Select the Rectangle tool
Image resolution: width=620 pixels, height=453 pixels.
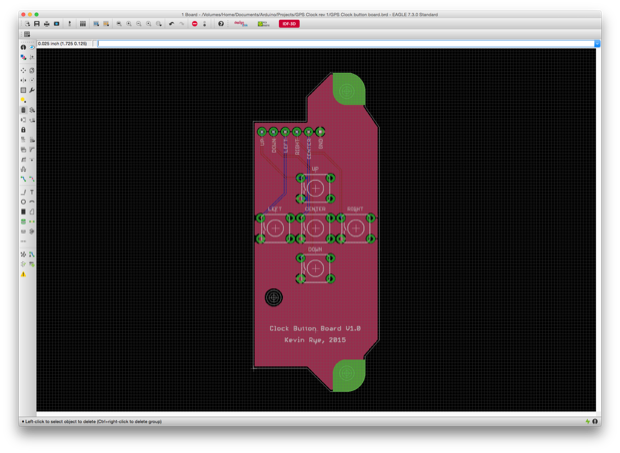23,212
